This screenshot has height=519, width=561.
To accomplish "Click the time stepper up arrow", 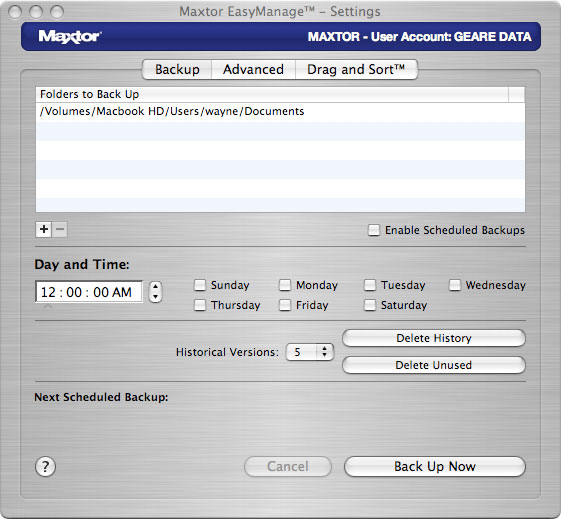I will [155, 287].
